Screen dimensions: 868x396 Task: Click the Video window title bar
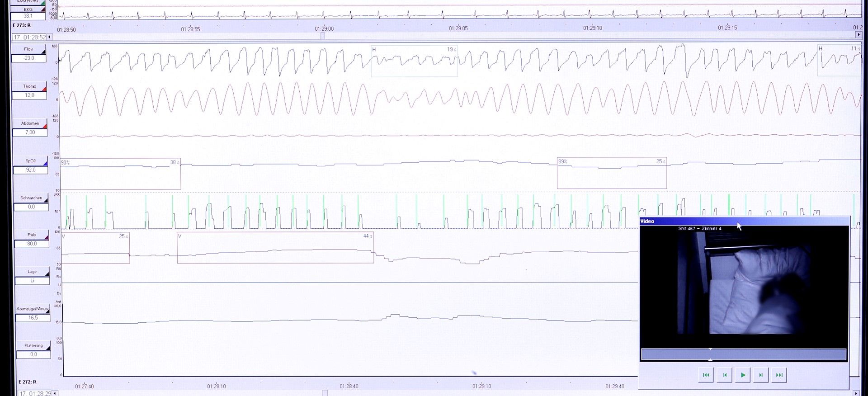click(x=744, y=221)
